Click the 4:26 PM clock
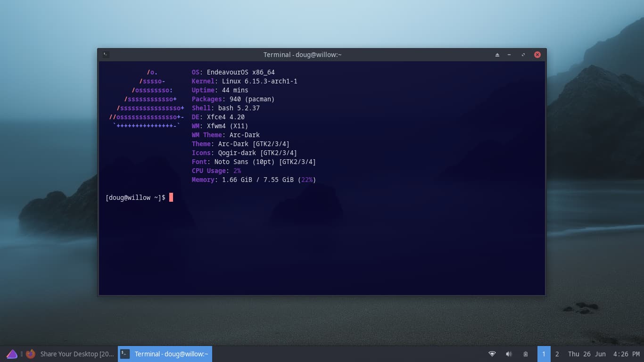This screenshot has width=644, height=362. tap(626, 354)
